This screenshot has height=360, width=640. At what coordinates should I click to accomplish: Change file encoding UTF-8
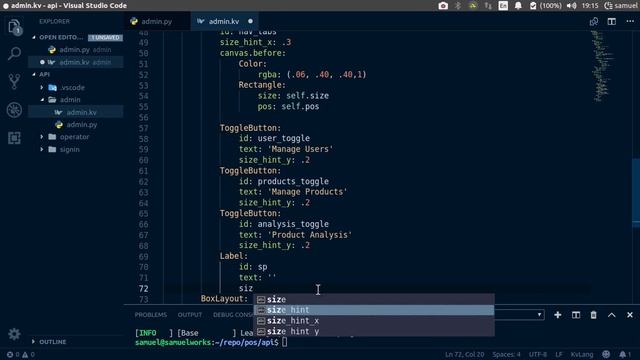click(538, 354)
